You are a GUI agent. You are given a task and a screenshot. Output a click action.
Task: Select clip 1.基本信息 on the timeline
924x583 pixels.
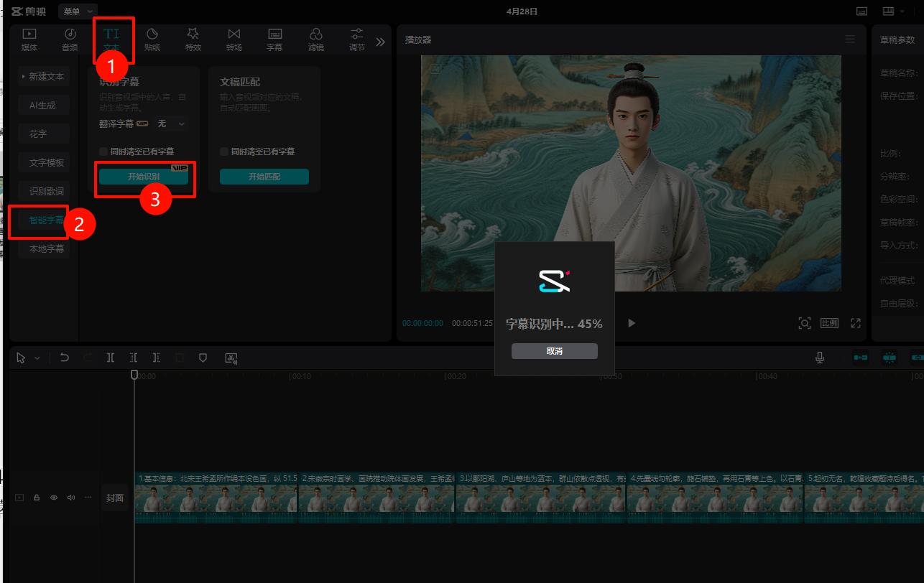[x=216, y=497]
